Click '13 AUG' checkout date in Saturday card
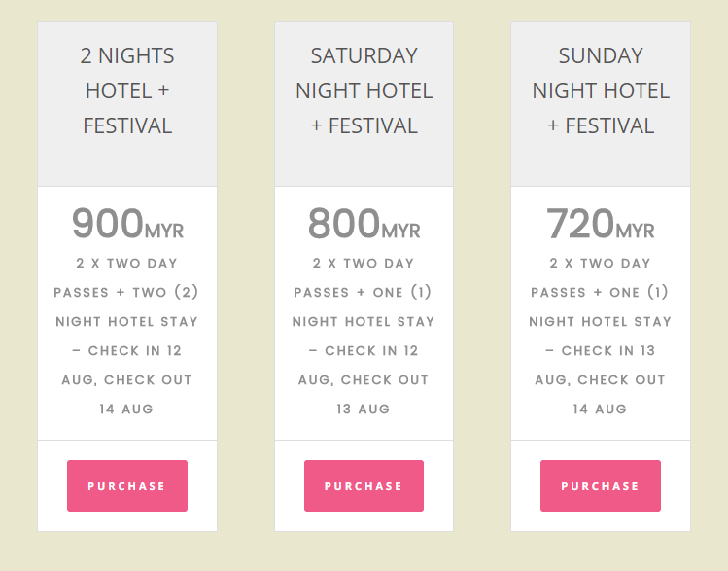 point(364,410)
